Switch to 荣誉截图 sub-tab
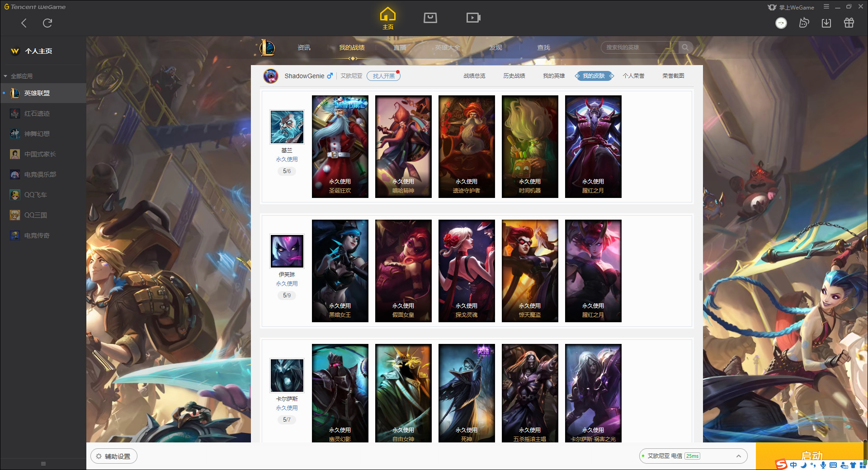The image size is (868, 470). point(673,76)
